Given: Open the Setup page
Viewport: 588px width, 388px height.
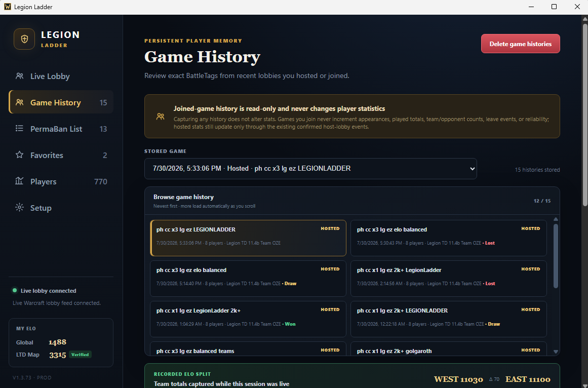Looking at the screenshot, I should (61, 208).
